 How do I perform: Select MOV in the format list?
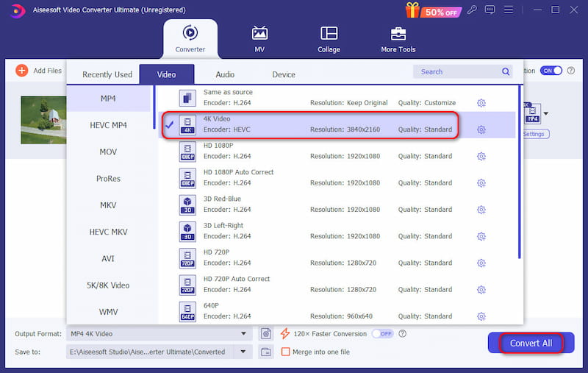(108, 152)
